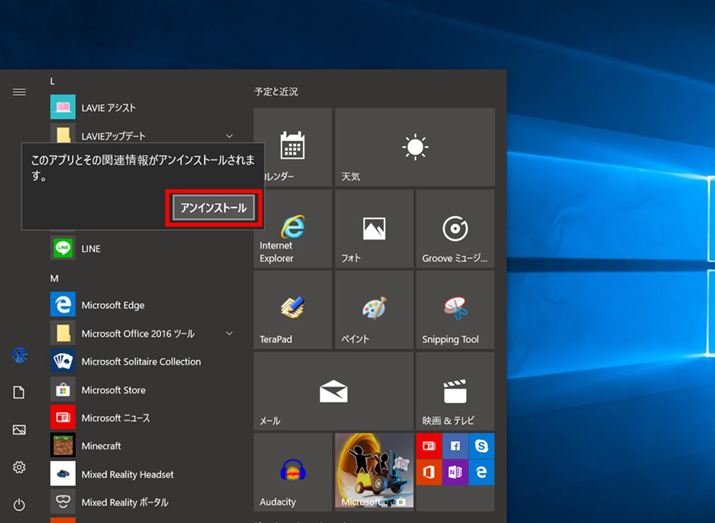Open the Pictures icon in sidebar

click(x=19, y=430)
